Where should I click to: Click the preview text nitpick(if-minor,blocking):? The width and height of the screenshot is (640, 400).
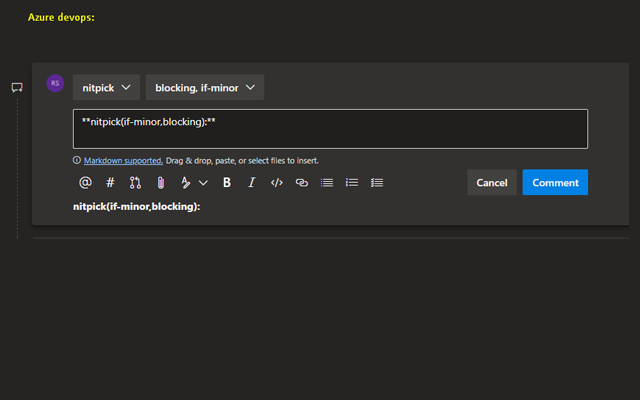[x=136, y=207]
